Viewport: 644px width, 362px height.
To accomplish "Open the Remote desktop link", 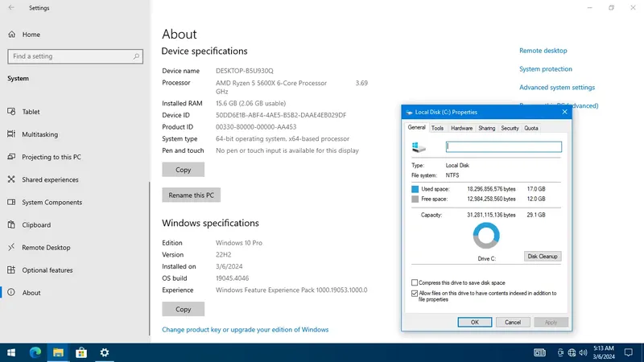I will pos(543,51).
